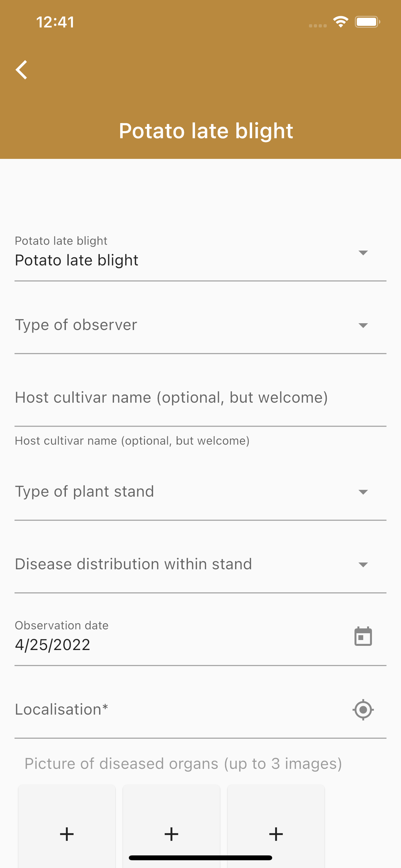The height and width of the screenshot is (868, 401).
Task: Click the Host cultivar name input field
Action: pyautogui.click(x=200, y=398)
